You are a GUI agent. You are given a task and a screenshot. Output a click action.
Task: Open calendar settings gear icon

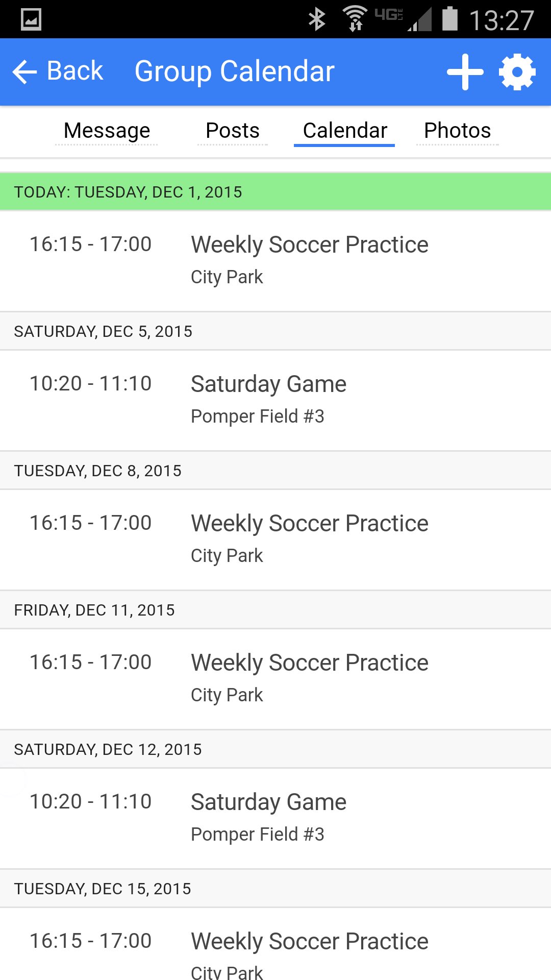click(x=517, y=72)
